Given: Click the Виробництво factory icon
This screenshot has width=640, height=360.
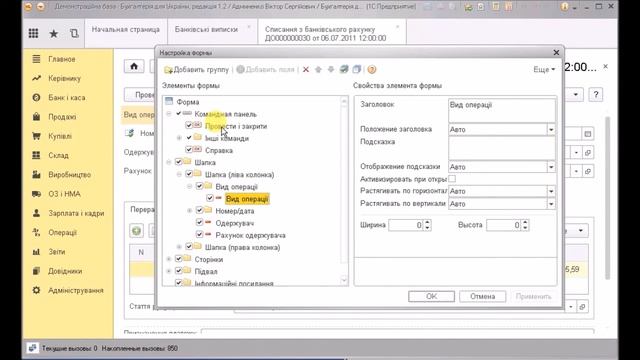Looking at the screenshot, I should (36, 175).
